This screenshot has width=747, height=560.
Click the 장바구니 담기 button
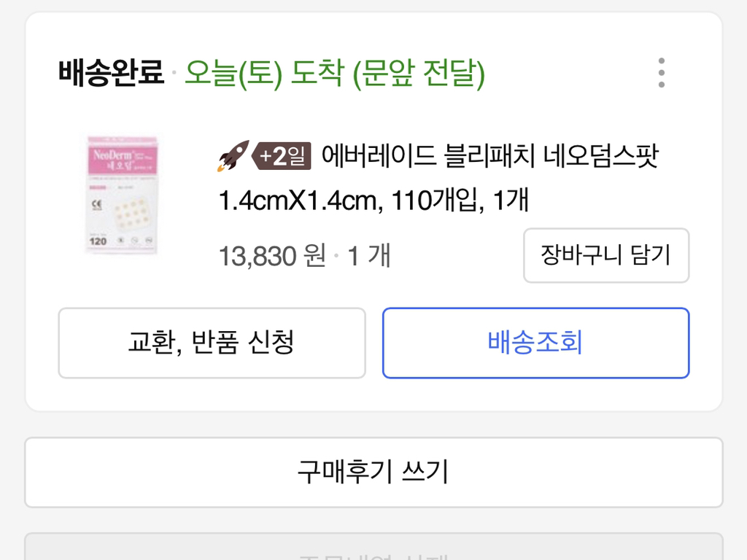605,255
